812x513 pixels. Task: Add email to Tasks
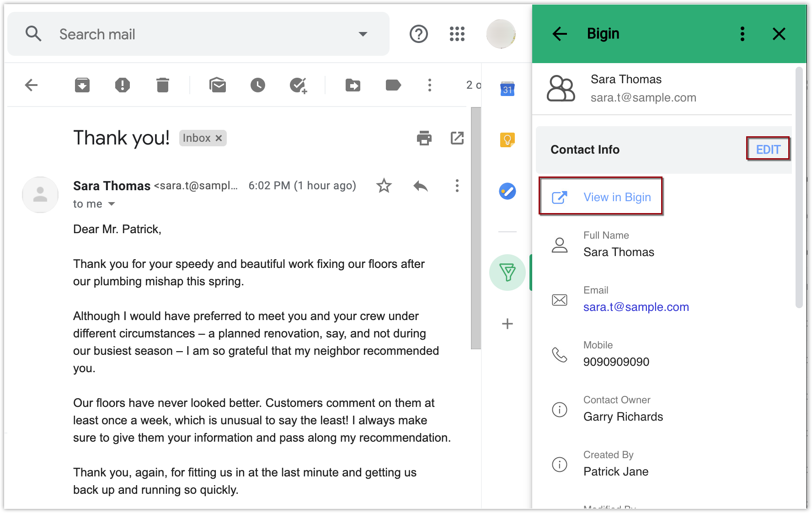[x=298, y=85]
